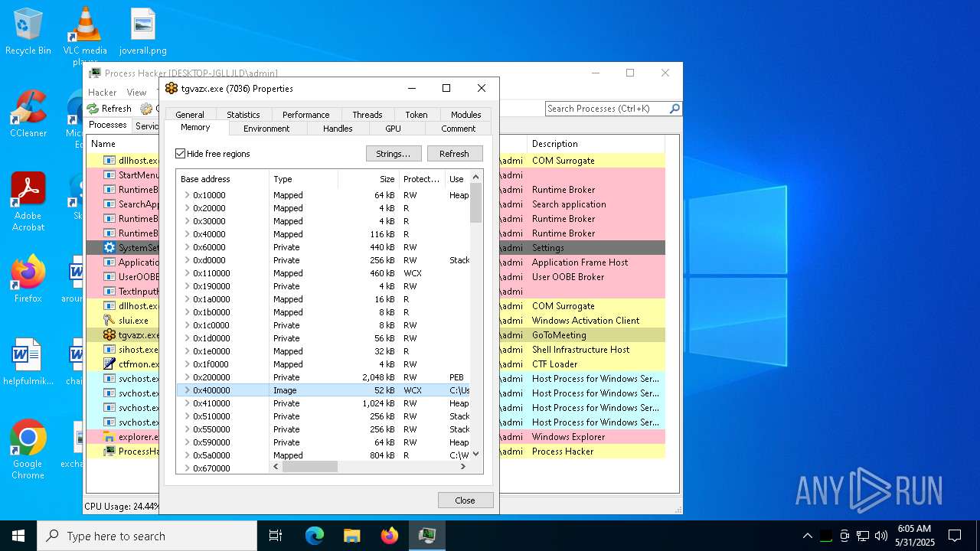The image size is (980, 551).
Task: Switch to the Statistics tab
Action: tap(243, 115)
